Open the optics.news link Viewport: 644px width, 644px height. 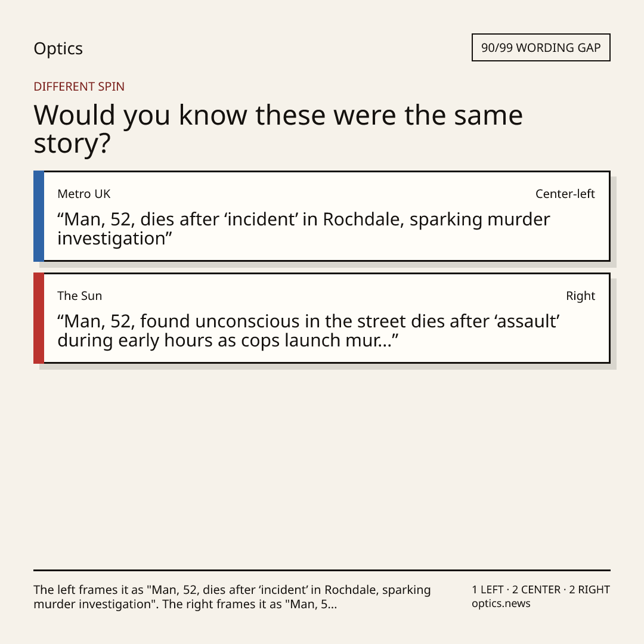click(x=501, y=603)
